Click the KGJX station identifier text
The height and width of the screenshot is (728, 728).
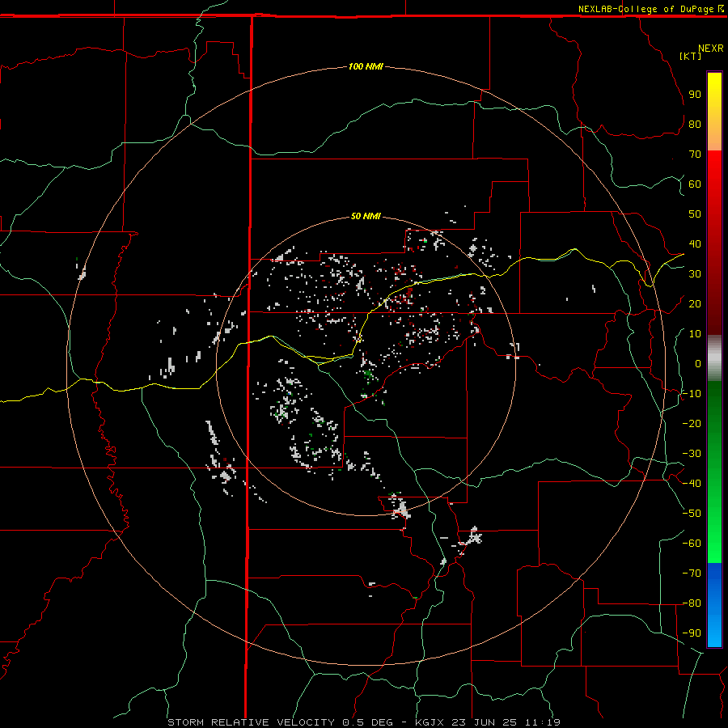click(430, 722)
